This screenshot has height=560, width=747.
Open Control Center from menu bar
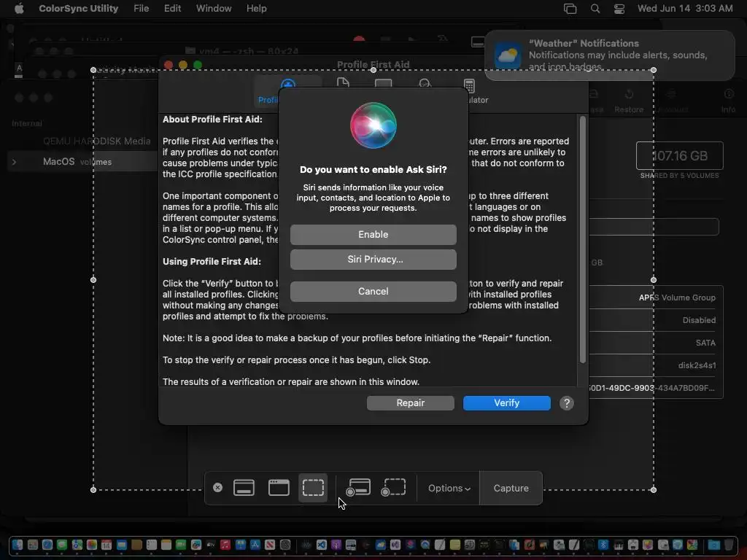pos(619,9)
